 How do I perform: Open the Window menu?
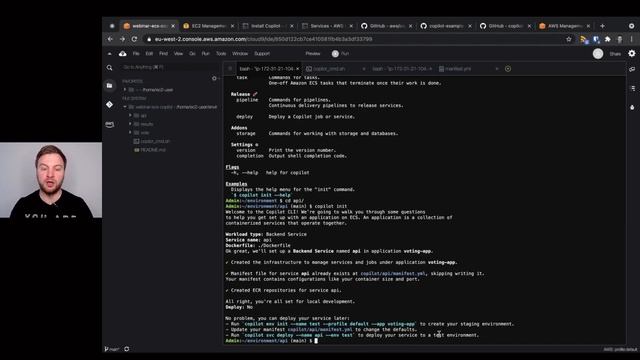pos(240,53)
